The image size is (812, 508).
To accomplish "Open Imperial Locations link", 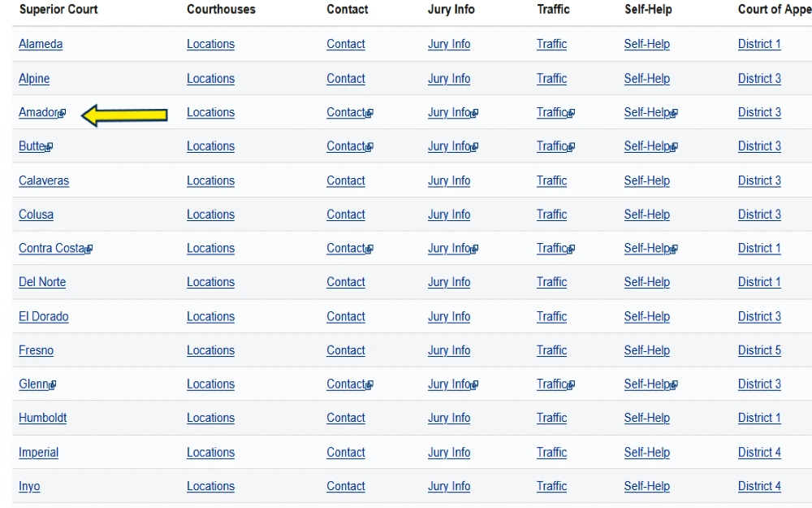I will (x=211, y=453).
